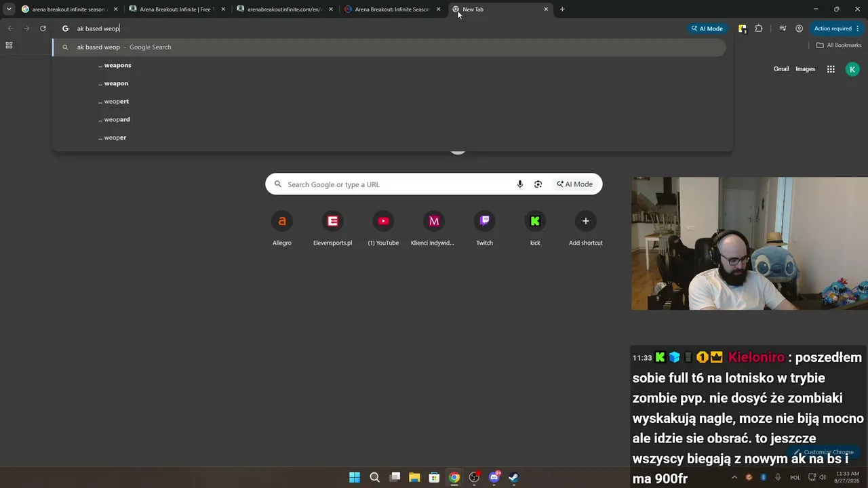Open the Chrome profile icon
868x488 pixels.
[799, 28]
